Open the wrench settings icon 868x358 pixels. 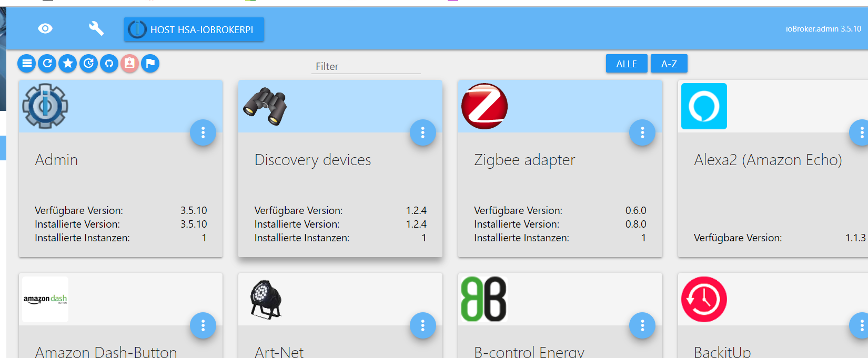click(96, 28)
